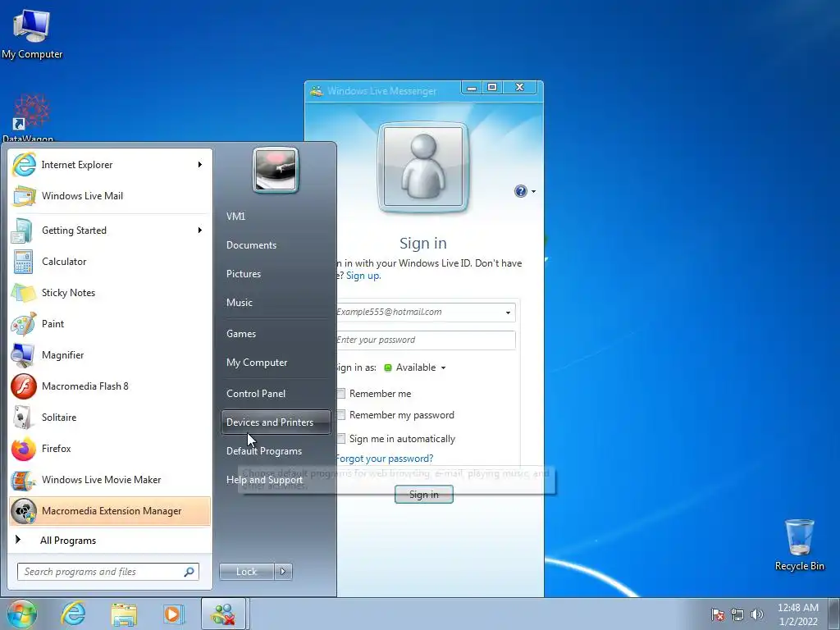Image resolution: width=840 pixels, height=630 pixels.
Task: Click the volume speaker tray icon
Action: pyautogui.click(x=757, y=614)
